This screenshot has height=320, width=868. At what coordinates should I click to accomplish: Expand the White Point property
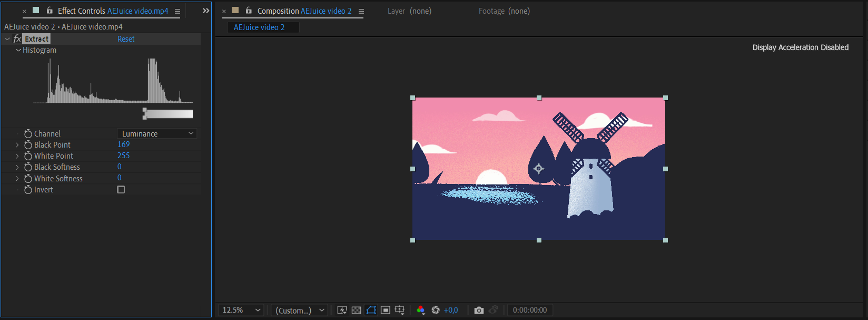(17, 156)
